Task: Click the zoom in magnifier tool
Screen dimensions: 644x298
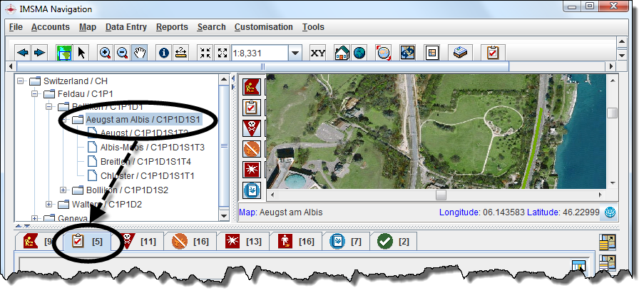Action: point(105,53)
